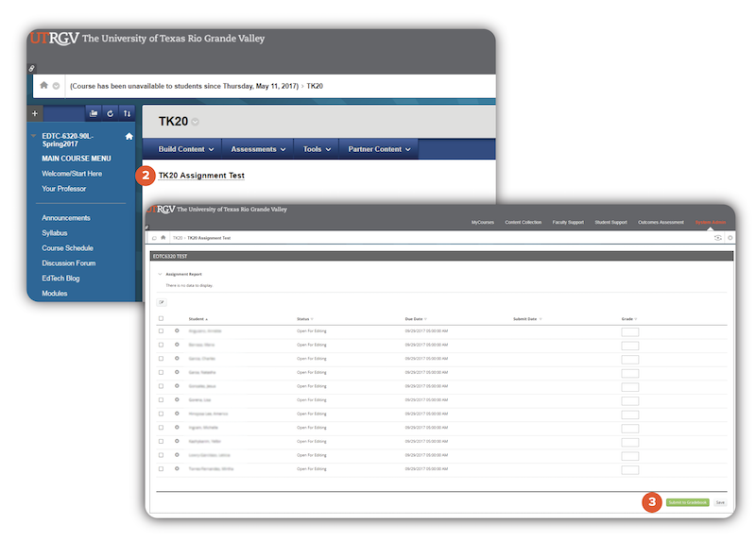Expand the Build Content menu
This screenshot has width=756, height=558.
click(x=186, y=149)
